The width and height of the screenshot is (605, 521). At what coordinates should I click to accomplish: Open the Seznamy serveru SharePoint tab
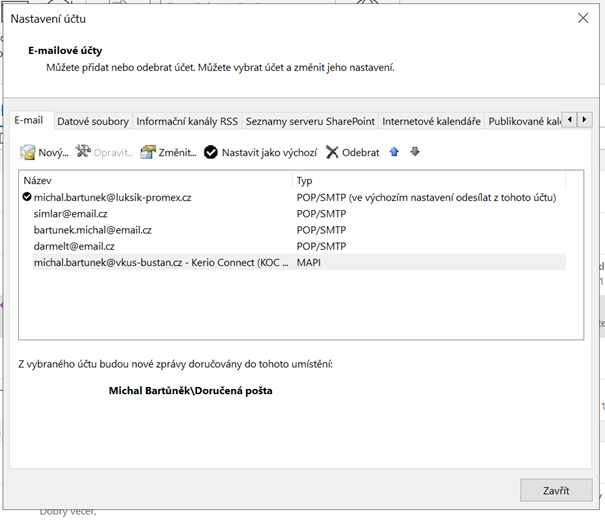tap(310, 121)
